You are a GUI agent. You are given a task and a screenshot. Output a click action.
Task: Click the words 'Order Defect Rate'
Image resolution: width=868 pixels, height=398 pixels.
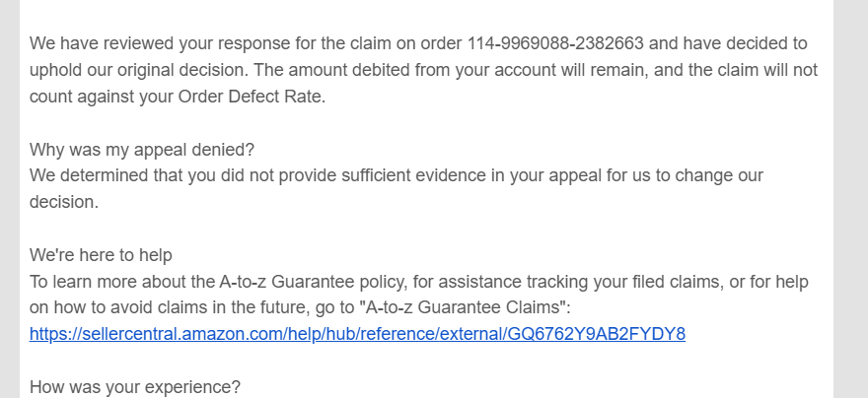tap(250, 97)
